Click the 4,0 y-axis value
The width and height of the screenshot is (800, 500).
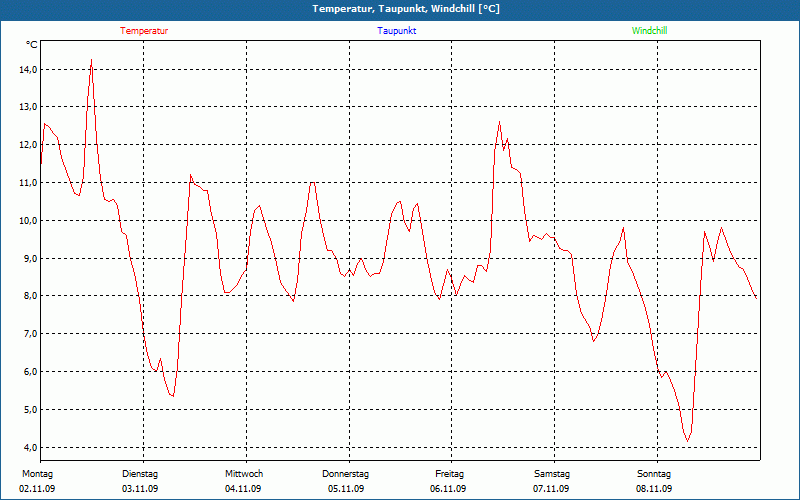pos(31,447)
